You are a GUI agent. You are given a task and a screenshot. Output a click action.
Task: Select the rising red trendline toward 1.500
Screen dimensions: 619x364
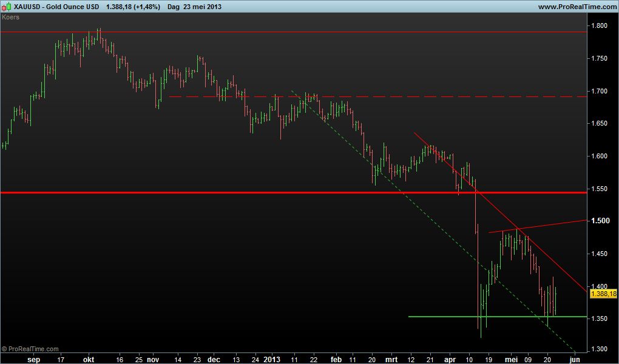(x=546, y=226)
